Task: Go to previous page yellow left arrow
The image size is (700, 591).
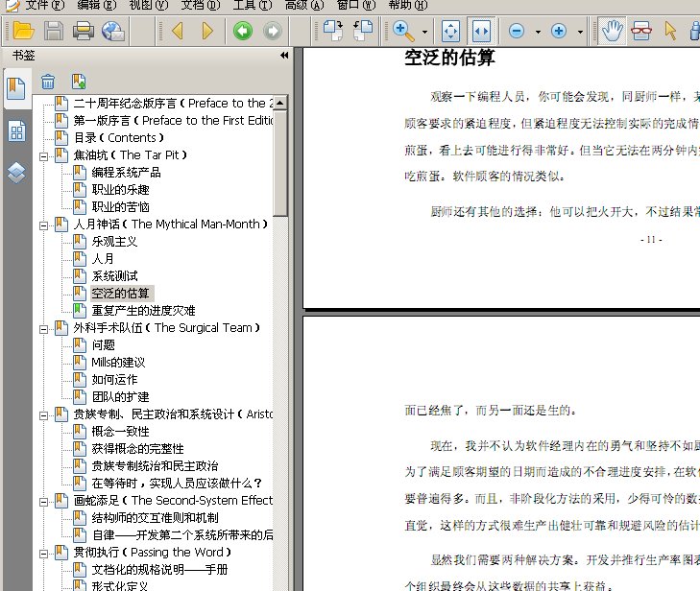Action: click(178, 31)
